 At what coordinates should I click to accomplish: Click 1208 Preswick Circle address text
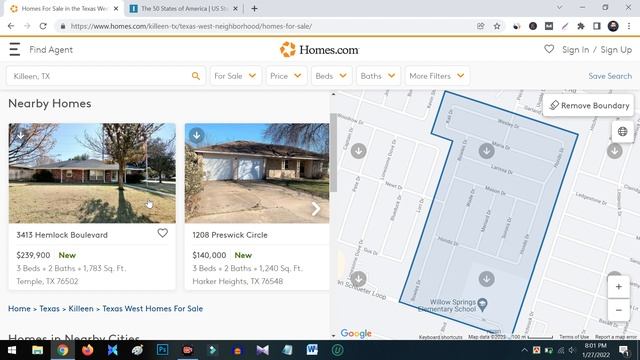[x=230, y=235]
